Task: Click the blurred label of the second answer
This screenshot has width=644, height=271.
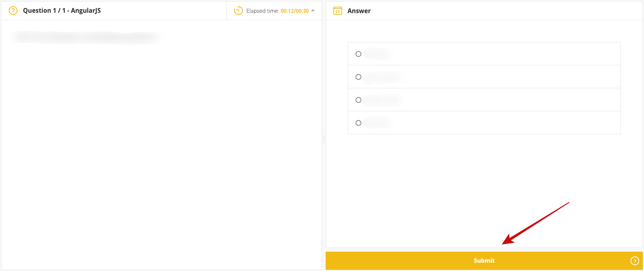Action: [384, 77]
